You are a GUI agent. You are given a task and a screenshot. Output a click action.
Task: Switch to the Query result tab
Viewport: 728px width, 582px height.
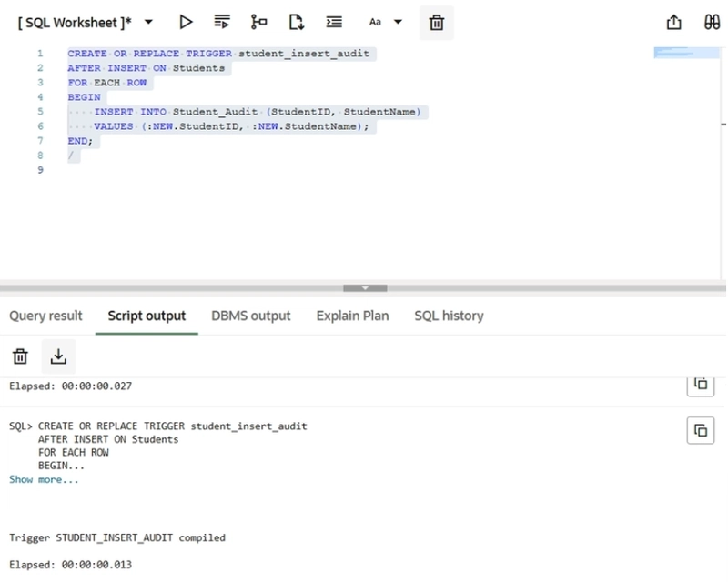tap(45, 316)
